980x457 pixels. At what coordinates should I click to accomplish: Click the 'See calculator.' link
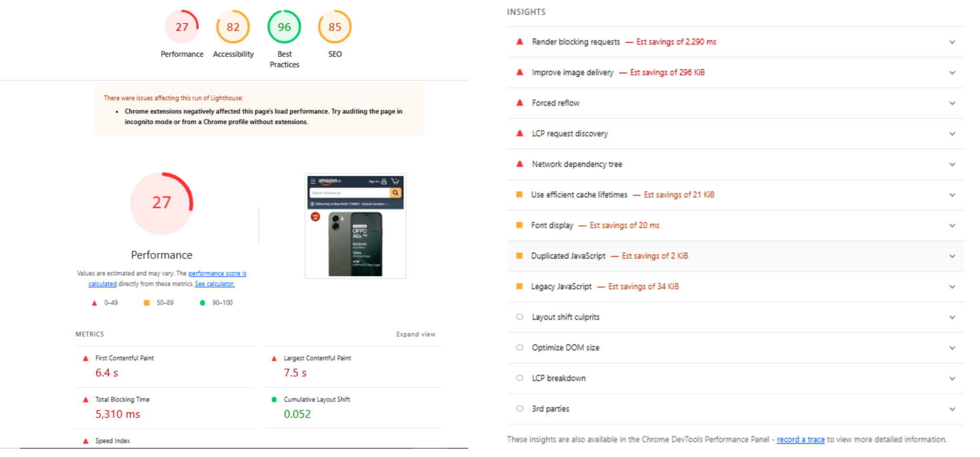[x=214, y=284]
